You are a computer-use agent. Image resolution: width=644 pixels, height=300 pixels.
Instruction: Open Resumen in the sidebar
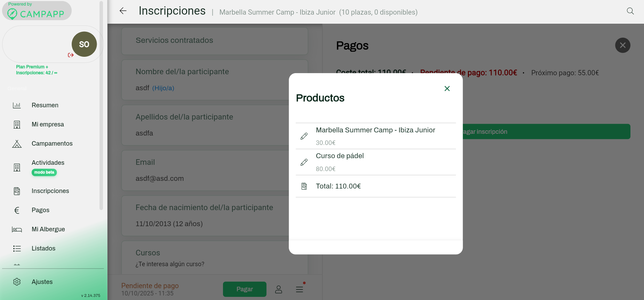45,105
